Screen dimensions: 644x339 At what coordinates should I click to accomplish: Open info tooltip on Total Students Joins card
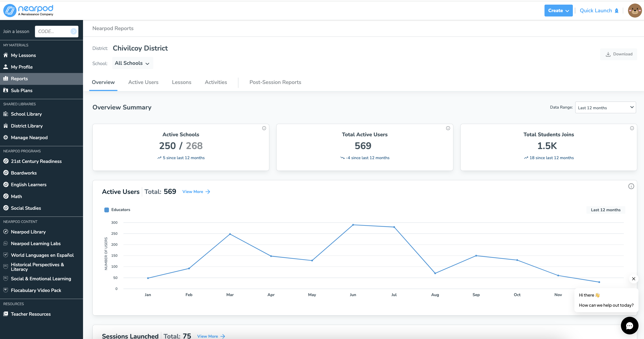click(632, 128)
